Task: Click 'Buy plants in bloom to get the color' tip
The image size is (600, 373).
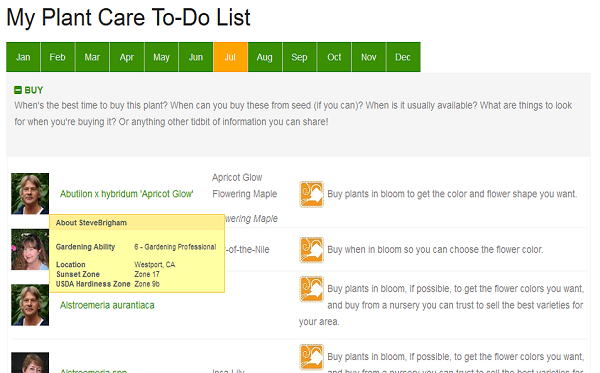Action: click(x=452, y=194)
